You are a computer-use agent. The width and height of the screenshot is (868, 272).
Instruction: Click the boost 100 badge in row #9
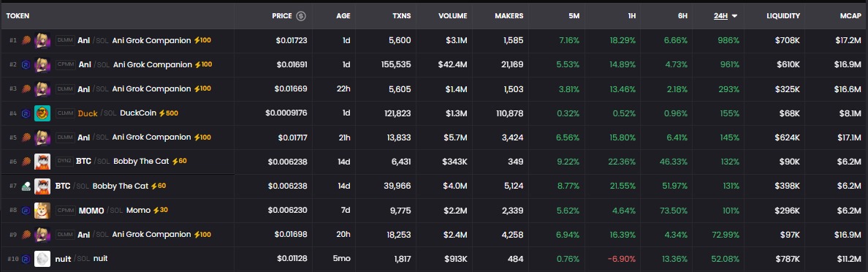[202, 234]
